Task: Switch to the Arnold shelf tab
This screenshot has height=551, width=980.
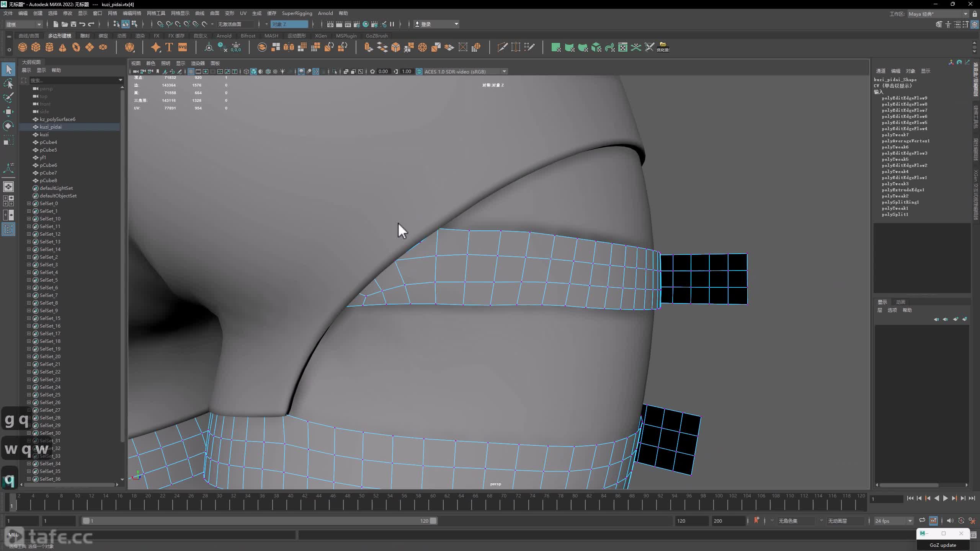Action: 224,36
